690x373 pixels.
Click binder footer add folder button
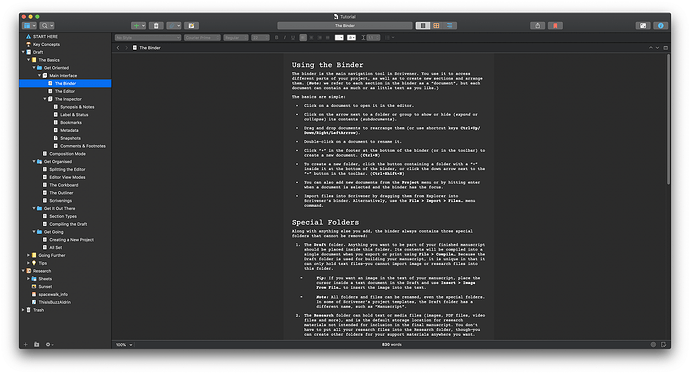[x=37, y=344]
